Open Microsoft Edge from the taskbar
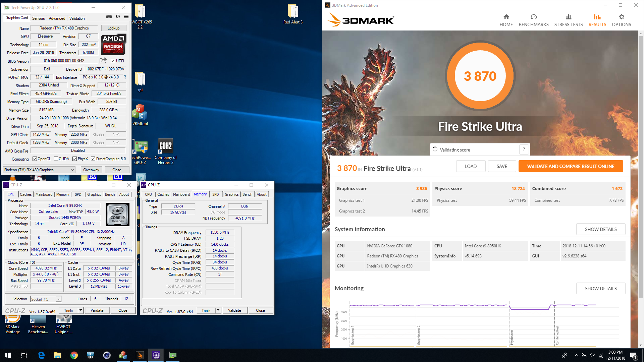 tap(41, 355)
